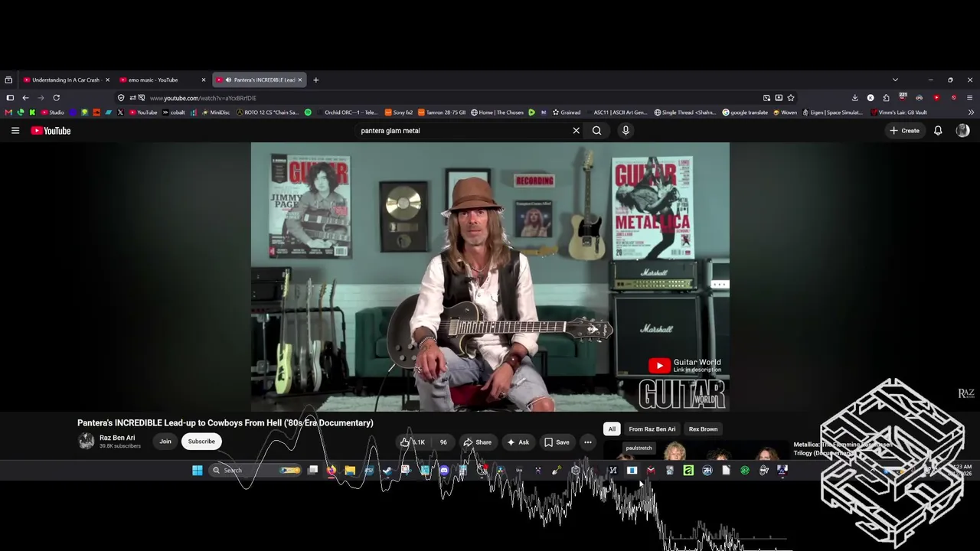Open Discord from the taskbar

click(444, 471)
